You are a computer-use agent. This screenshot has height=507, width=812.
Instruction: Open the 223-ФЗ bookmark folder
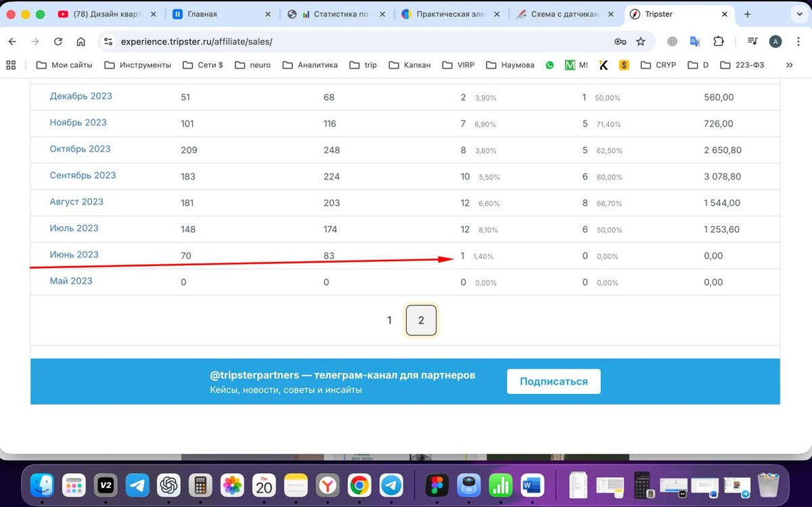742,65
